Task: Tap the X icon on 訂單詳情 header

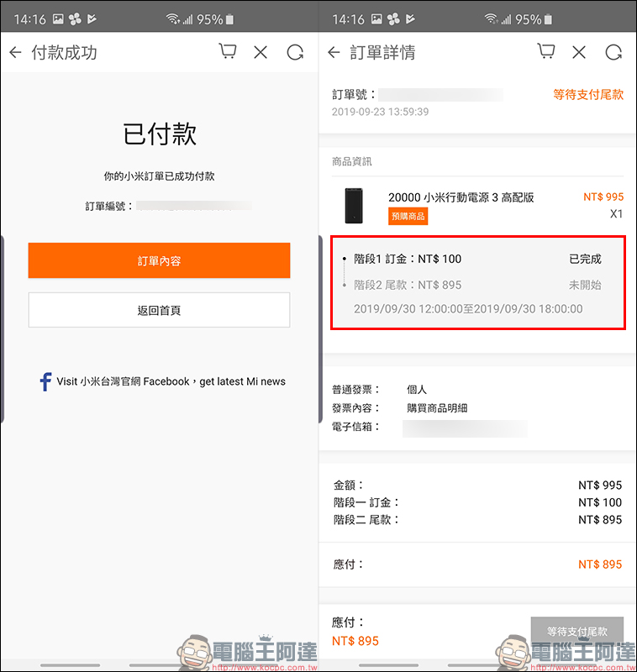Action: click(579, 53)
